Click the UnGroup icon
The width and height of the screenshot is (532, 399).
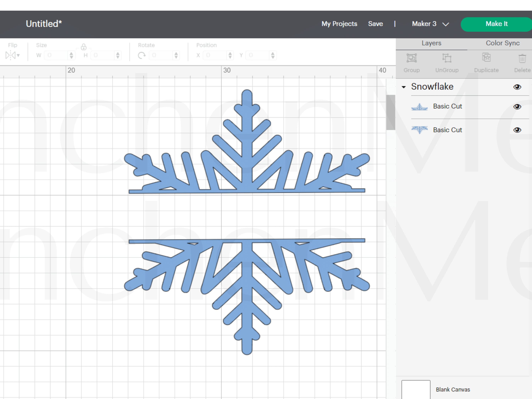(x=447, y=58)
